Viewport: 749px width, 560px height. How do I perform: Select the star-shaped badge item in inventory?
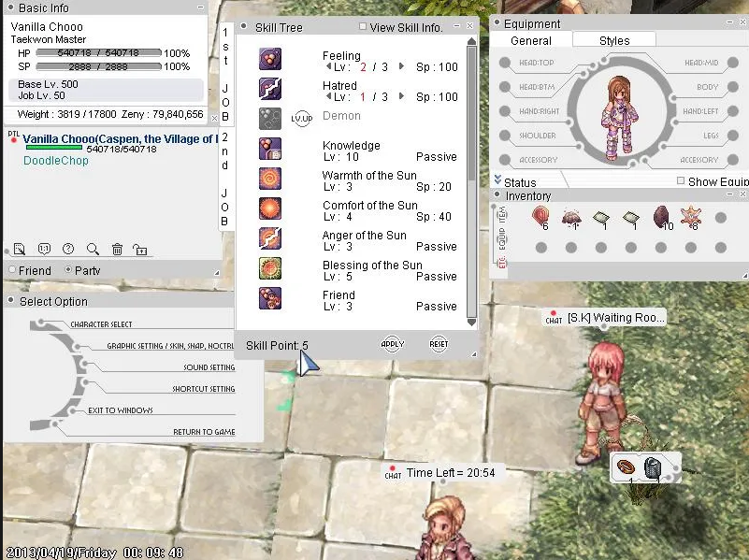tap(690, 218)
